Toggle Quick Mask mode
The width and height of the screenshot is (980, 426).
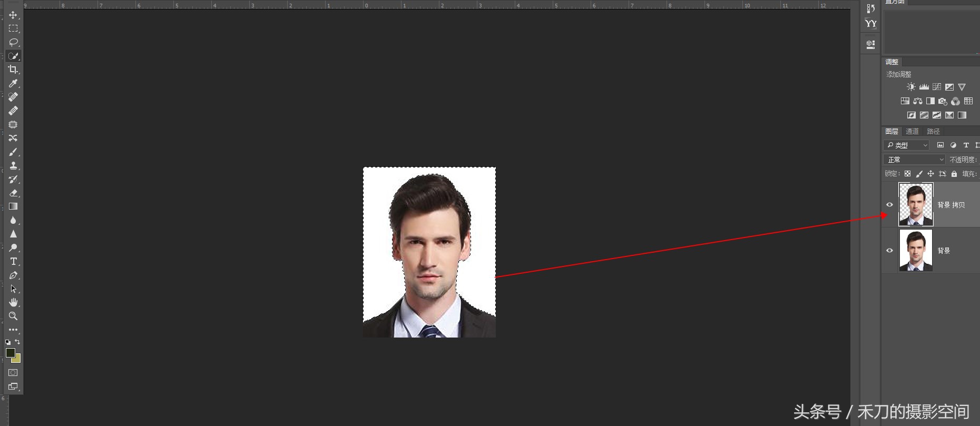click(x=13, y=373)
